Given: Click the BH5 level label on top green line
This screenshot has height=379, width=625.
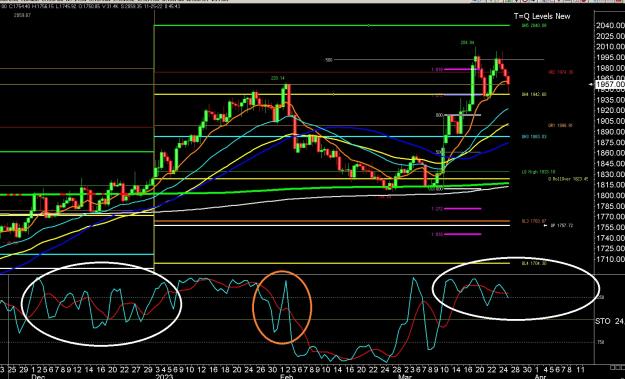Looking at the screenshot, I should pyautogui.click(x=534, y=26).
